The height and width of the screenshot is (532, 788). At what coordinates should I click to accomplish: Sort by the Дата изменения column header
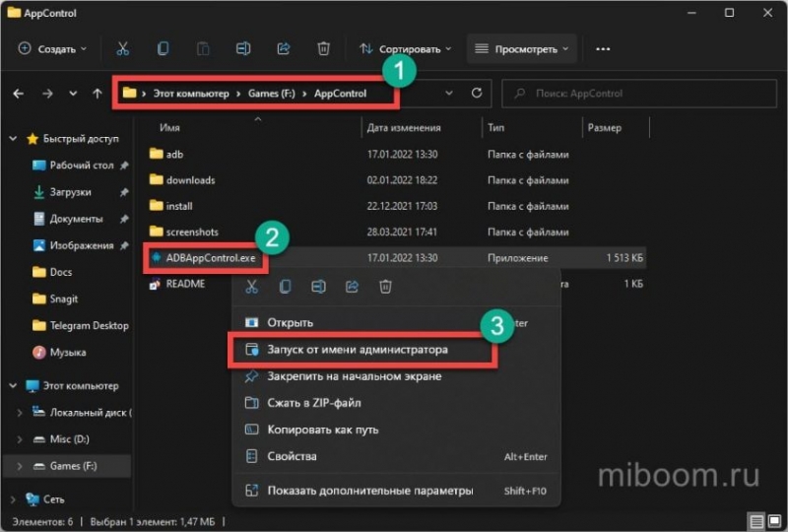(x=404, y=128)
